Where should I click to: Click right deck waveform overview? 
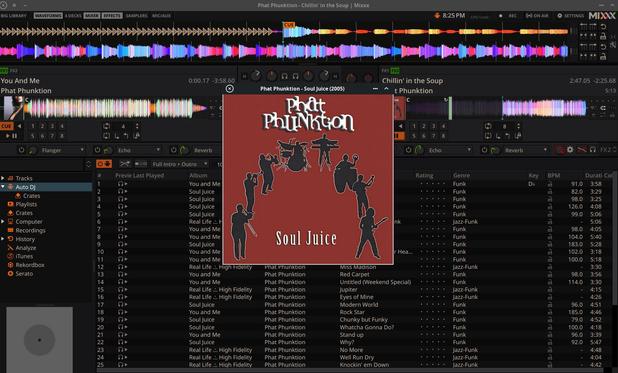pyautogui.click(x=497, y=108)
